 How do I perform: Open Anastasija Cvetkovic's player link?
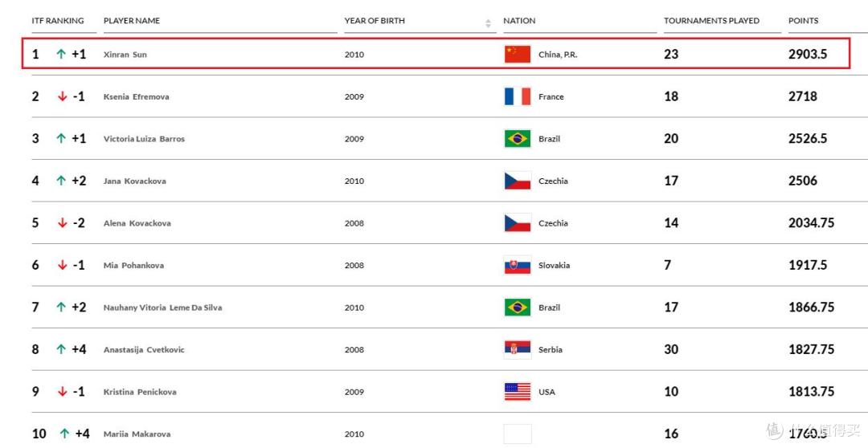pos(144,349)
